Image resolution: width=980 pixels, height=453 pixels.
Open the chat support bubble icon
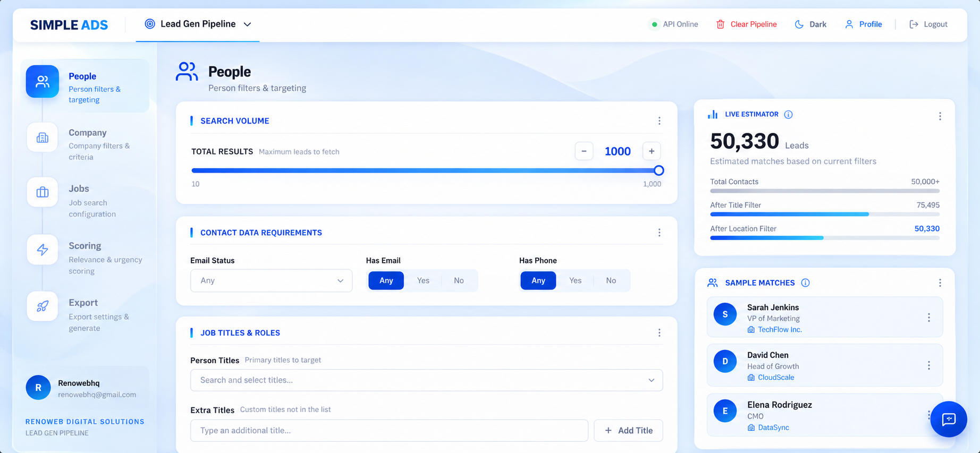click(948, 419)
